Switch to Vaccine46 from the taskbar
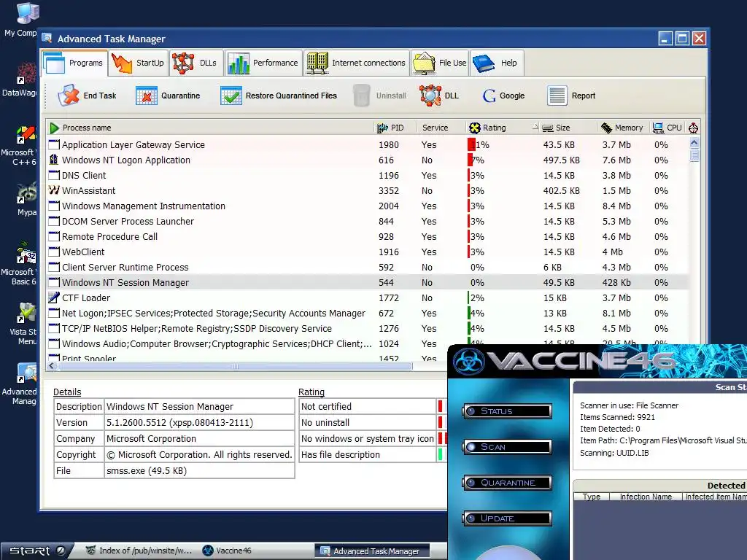The height and width of the screenshot is (560, 747). (x=227, y=551)
